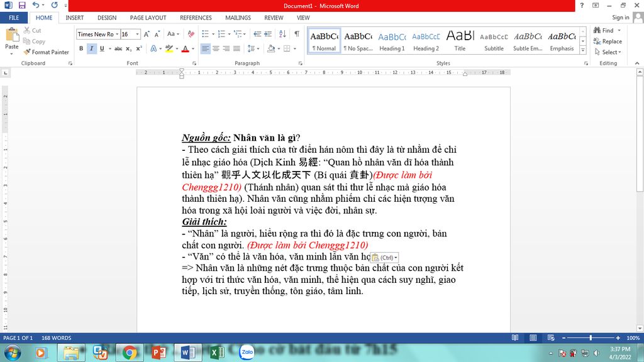Save the document from the quick access toolbar
This screenshot has height=362, width=644.
click(22, 5)
